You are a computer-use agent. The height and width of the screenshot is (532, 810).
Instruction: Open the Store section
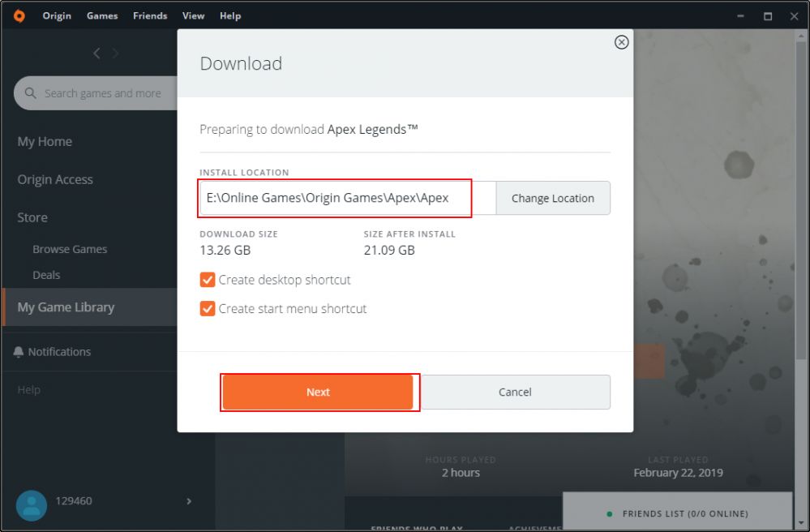coord(32,217)
